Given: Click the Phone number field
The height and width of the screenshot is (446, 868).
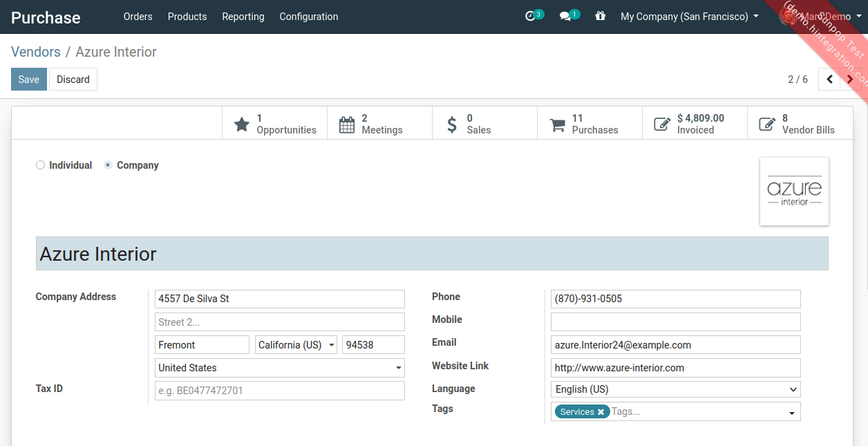Looking at the screenshot, I should coord(676,299).
